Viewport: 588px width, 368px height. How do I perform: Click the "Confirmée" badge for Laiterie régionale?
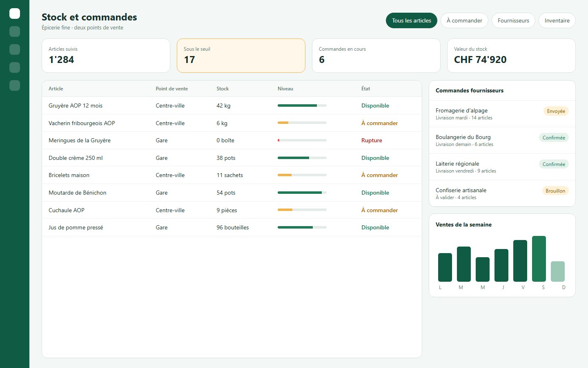click(554, 164)
